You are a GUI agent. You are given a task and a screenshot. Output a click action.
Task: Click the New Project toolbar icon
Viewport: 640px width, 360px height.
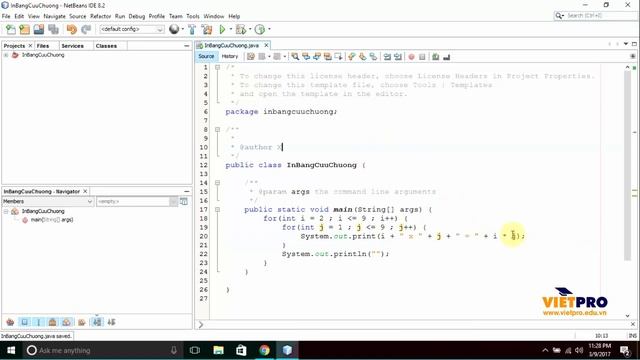coord(24,29)
